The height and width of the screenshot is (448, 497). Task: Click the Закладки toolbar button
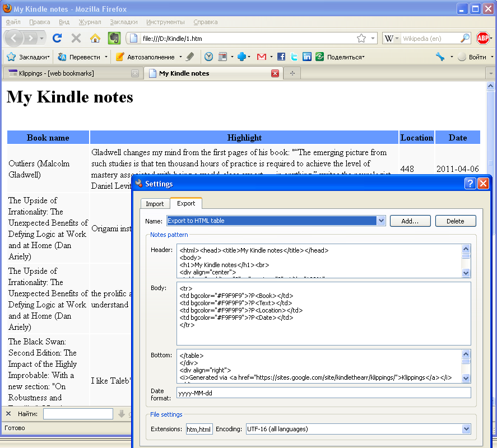coord(29,57)
